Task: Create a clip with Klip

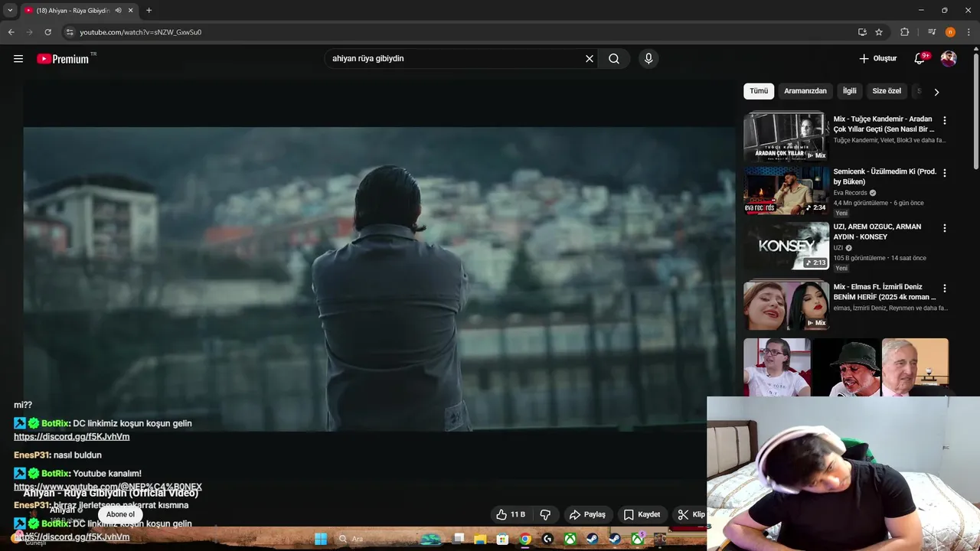Action: [691, 515]
